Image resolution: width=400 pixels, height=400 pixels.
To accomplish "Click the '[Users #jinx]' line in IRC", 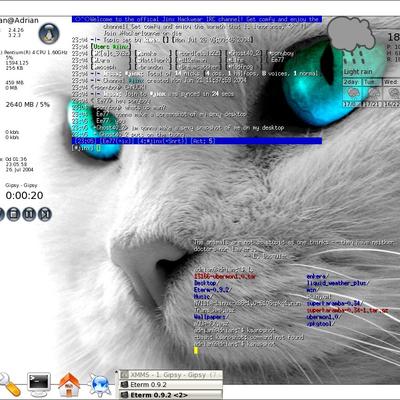I will click(111, 47).
